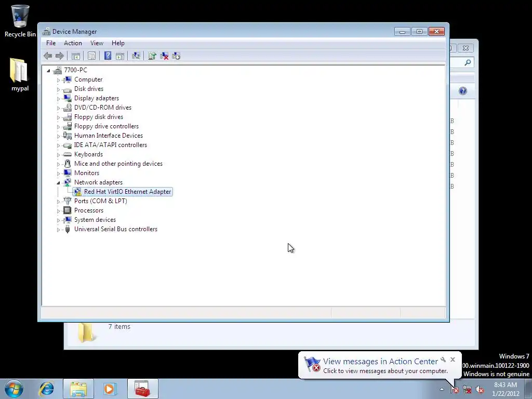Click the help icon in background Explorer window
Viewport: 532px width, 399px height.
463,91
